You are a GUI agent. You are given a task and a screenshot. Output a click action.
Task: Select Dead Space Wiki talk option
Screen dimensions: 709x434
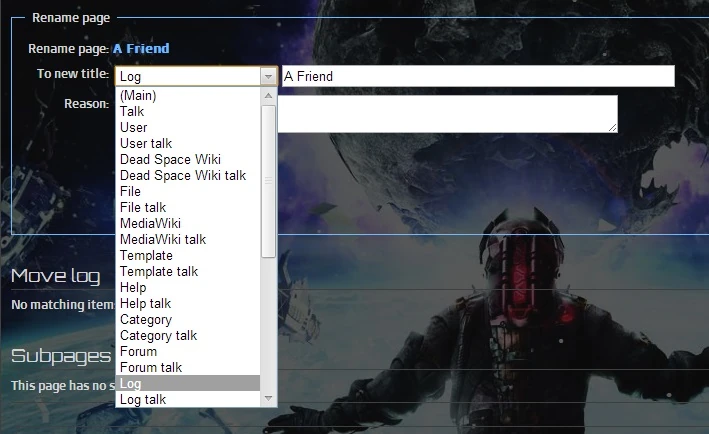(188, 175)
